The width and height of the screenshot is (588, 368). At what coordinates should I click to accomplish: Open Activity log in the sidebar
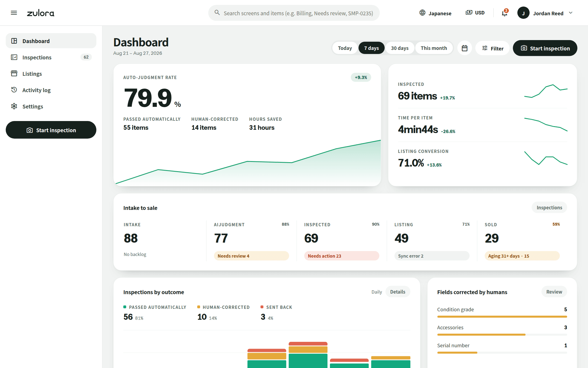51,90
